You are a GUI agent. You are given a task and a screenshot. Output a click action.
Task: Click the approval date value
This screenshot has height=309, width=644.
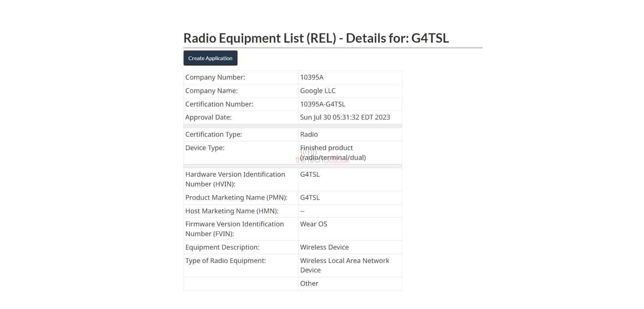pyautogui.click(x=345, y=117)
